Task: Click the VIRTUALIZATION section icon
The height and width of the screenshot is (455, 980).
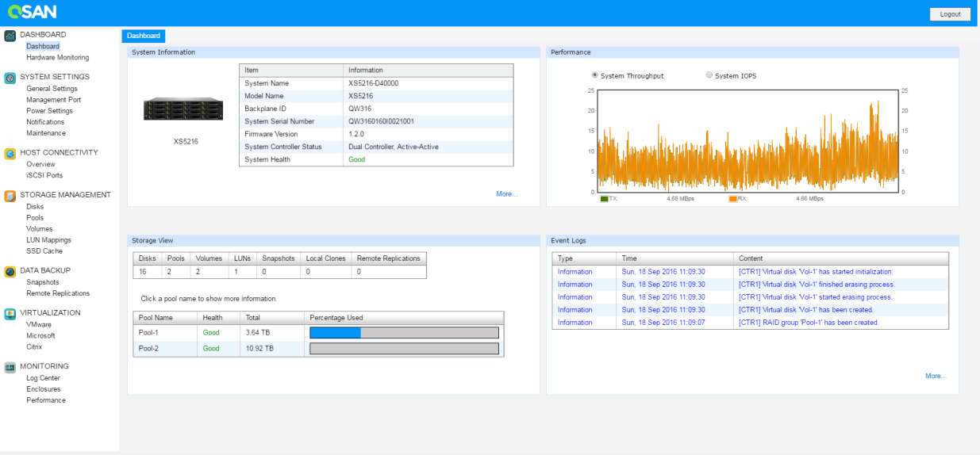Action: click(x=10, y=314)
